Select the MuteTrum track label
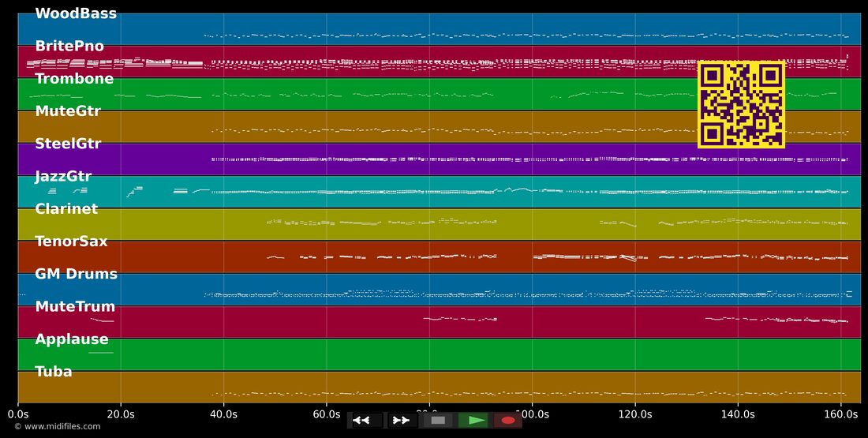The height and width of the screenshot is (438, 868). coord(75,306)
